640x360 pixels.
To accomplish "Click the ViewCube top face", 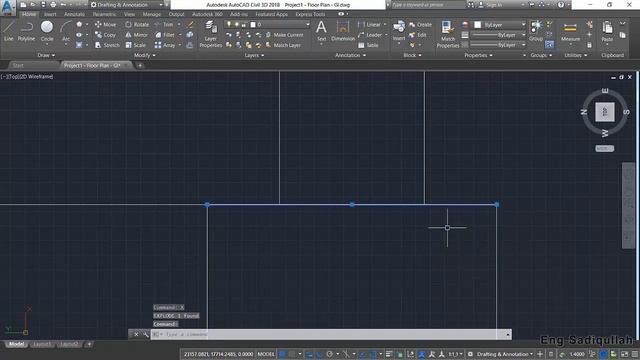I will [x=604, y=112].
